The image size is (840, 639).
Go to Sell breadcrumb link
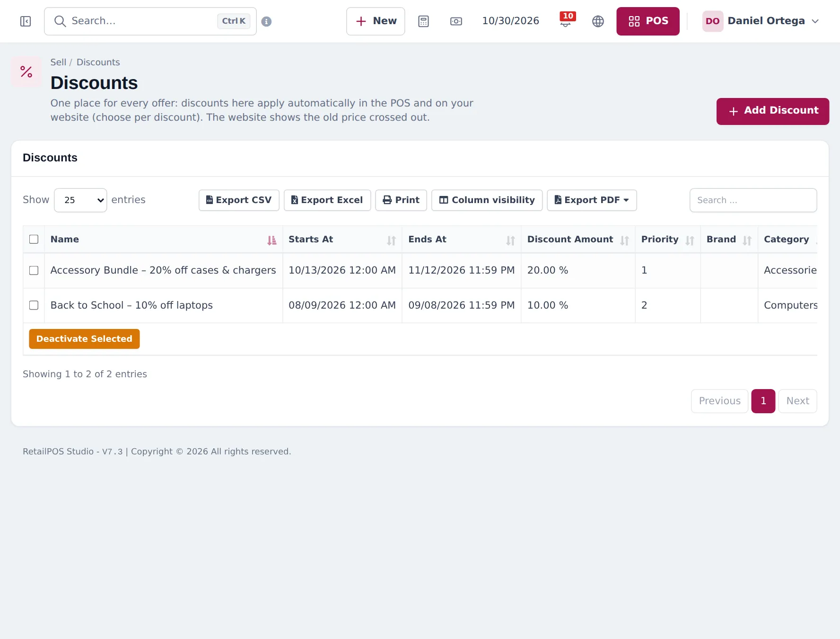(x=58, y=62)
